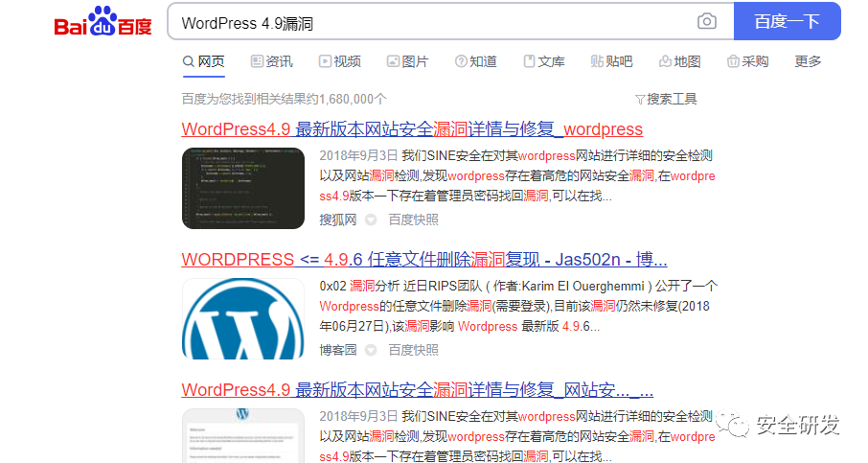Go to the 图片 tab
This screenshot has width=868, height=463.
[x=408, y=61]
